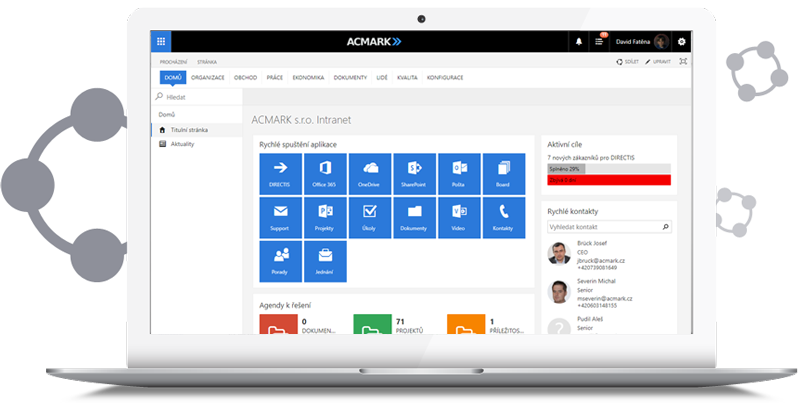The height and width of the screenshot is (417, 800).
Task: Click David Fatěna user name
Action: tap(633, 42)
